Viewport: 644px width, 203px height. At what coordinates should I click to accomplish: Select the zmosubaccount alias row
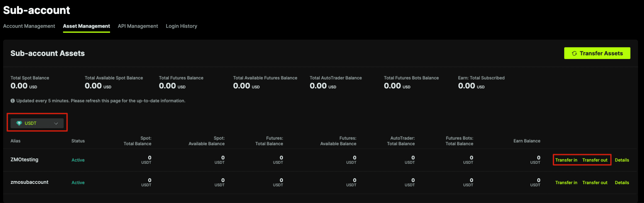click(320, 183)
